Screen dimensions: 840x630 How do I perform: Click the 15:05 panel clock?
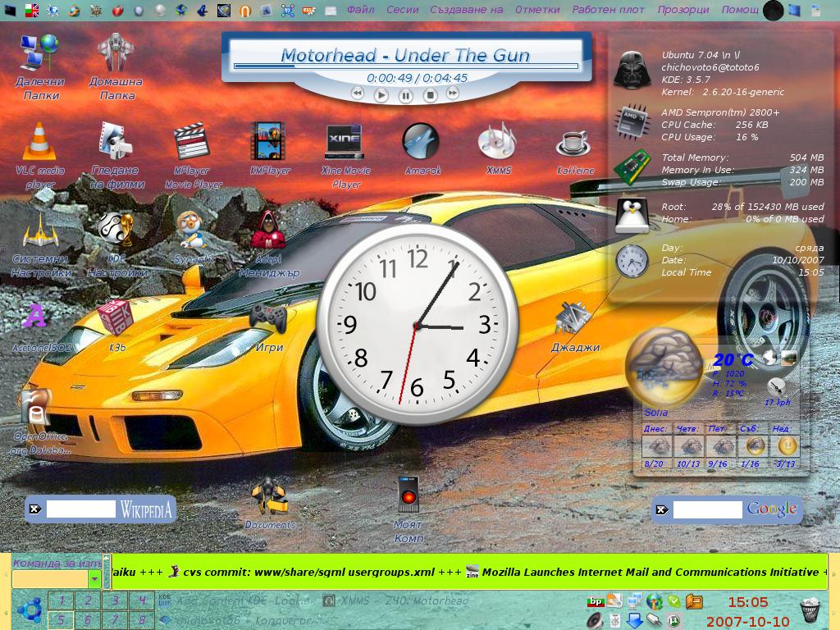[x=748, y=602]
